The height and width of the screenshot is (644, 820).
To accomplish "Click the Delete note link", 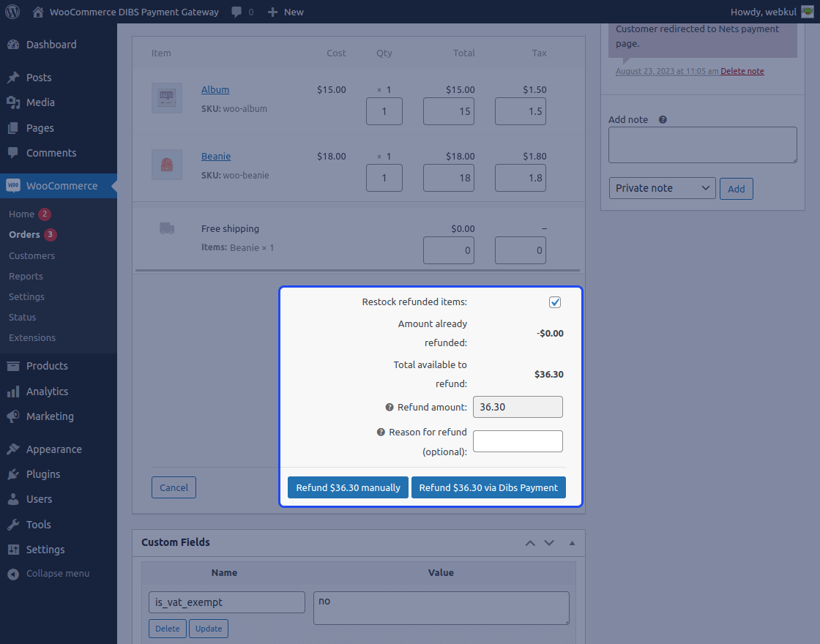I will click(742, 71).
